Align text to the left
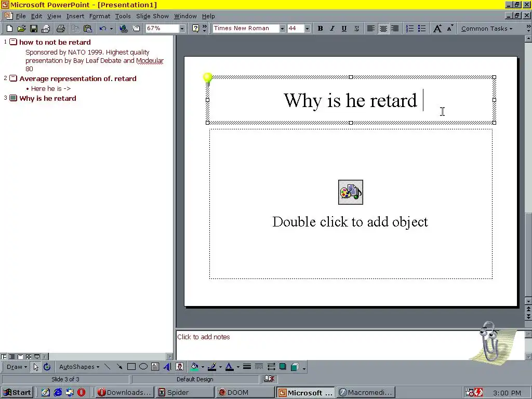The width and height of the screenshot is (532, 399). coord(371,29)
